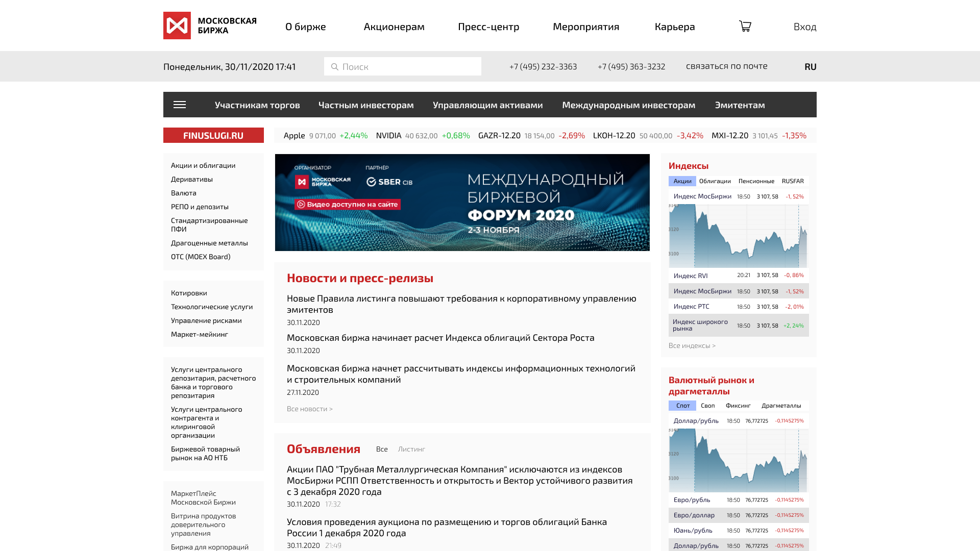Select the 'Акции' tab under Индексы
Image resolution: width=980 pixels, height=551 pixels.
click(x=682, y=181)
